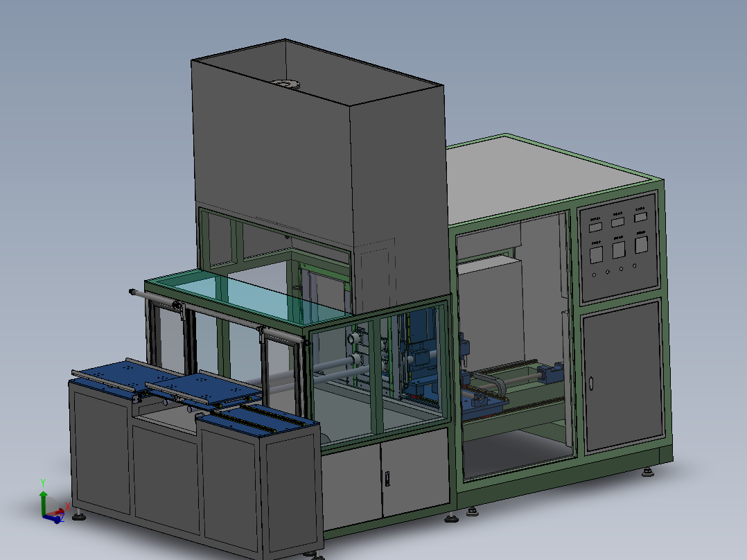747x560 pixels.
Task: Click the blue Z axis of the triad
Action: [53, 518]
